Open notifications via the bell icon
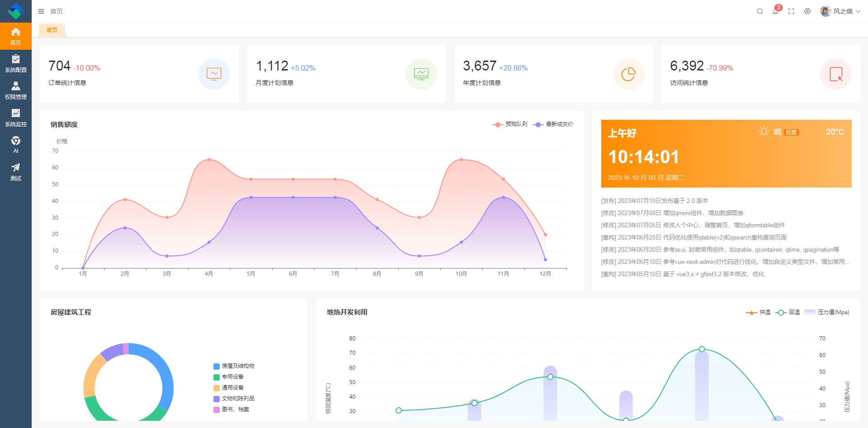The height and width of the screenshot is (428, 868). click(x=775, y=11)
